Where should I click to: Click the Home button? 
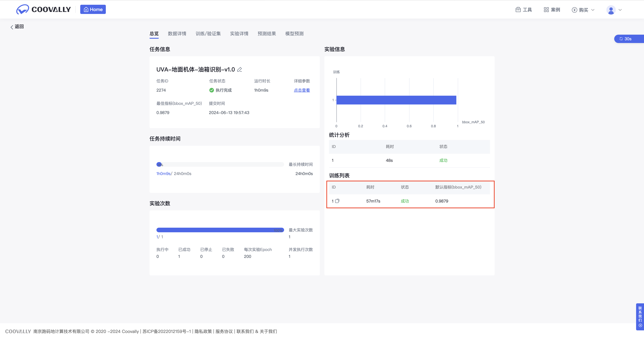pyautogui.click(x=93, y=9)
